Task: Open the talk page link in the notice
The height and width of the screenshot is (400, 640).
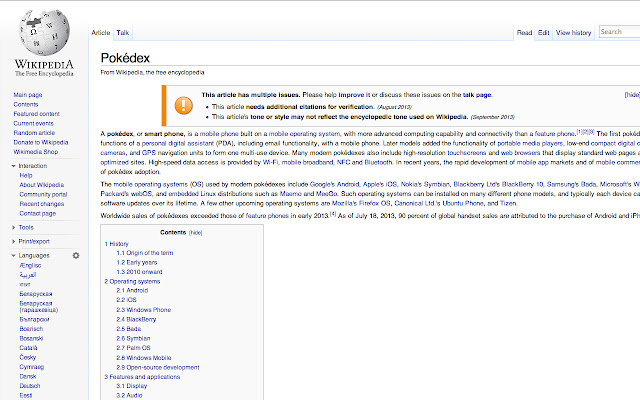Action: pyautogui.click(x=476, y=94)
